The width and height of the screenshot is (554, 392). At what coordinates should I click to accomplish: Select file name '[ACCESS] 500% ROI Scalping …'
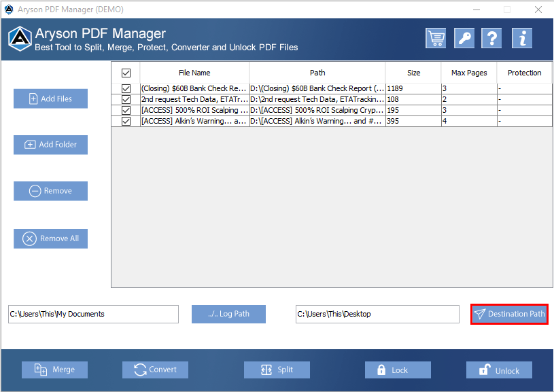click(x=194, y=110)
